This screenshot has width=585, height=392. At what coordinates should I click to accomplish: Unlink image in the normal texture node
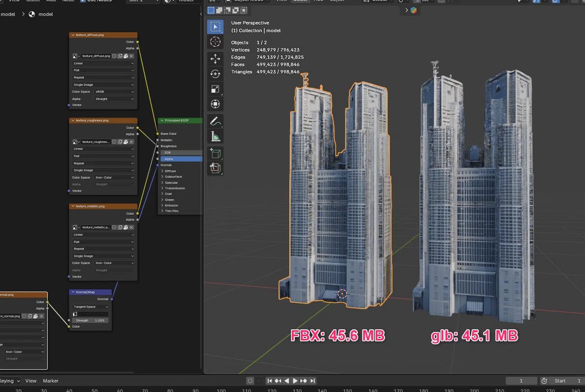pyautogui.click(x=42, y=316)
